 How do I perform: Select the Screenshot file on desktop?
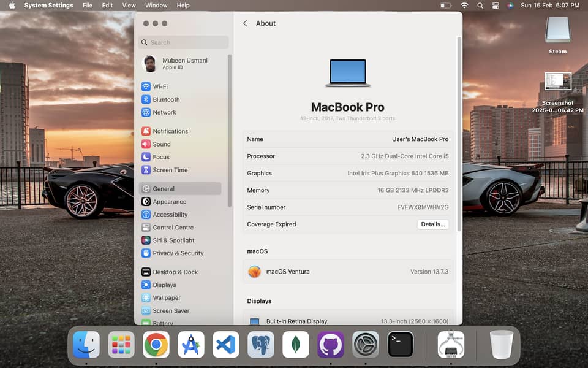557,92
